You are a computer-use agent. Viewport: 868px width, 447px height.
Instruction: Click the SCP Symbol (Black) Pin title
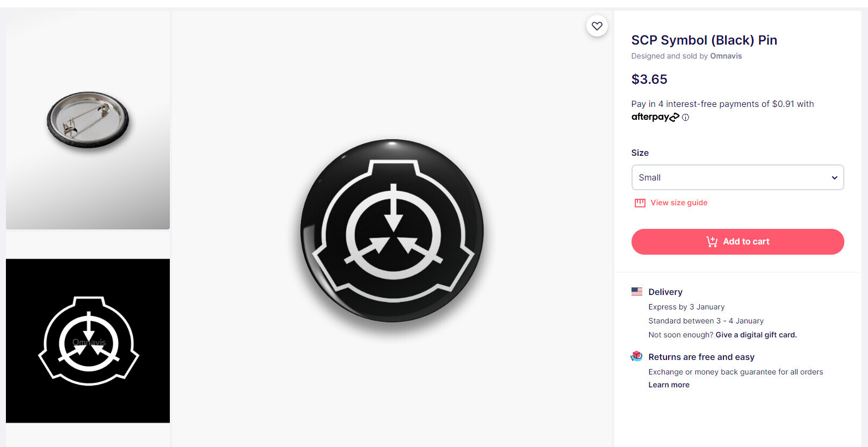tap(704, 40)
